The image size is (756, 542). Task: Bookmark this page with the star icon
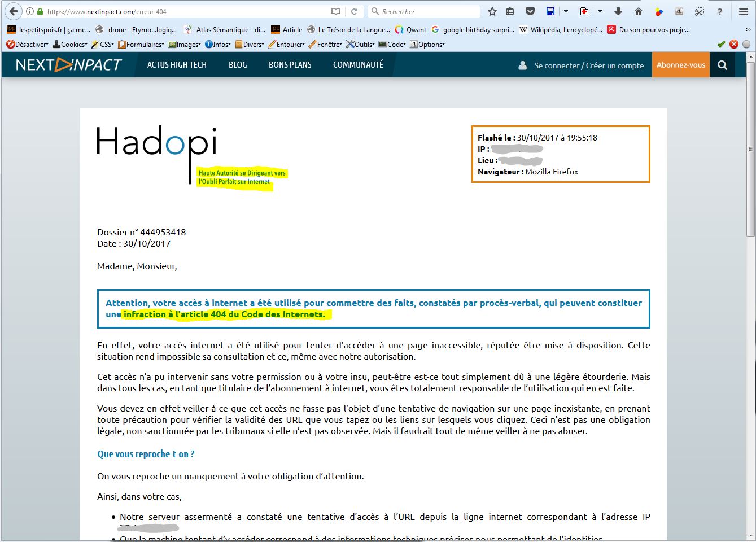pyautogui.click(x=492, y=11)
